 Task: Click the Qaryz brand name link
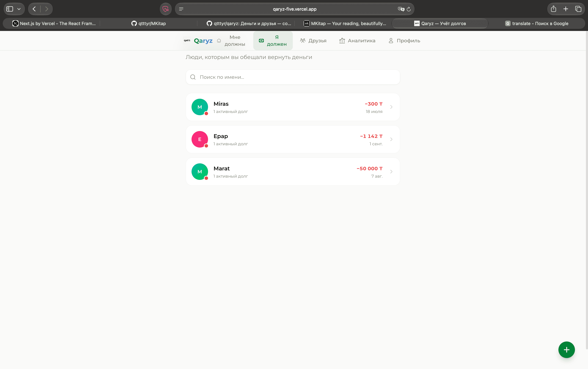[203, 41]
